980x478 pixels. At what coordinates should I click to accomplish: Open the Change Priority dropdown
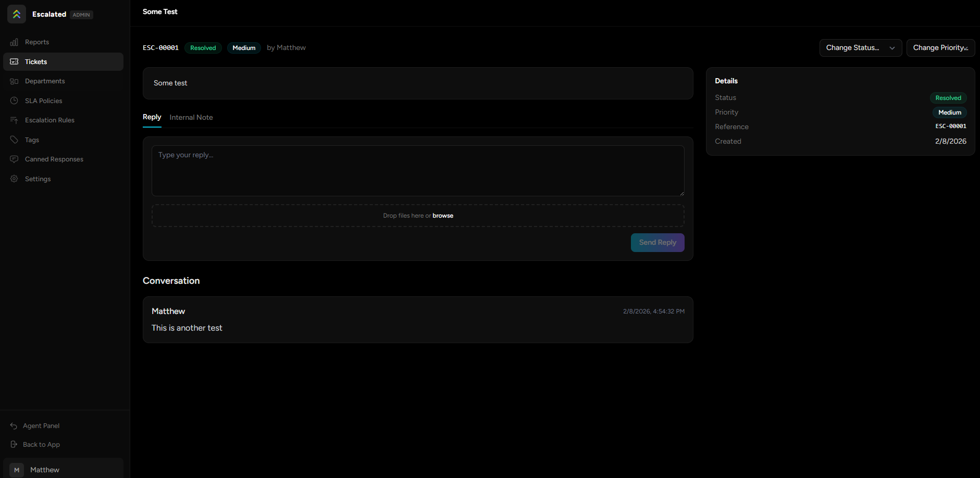click(940, 47)
